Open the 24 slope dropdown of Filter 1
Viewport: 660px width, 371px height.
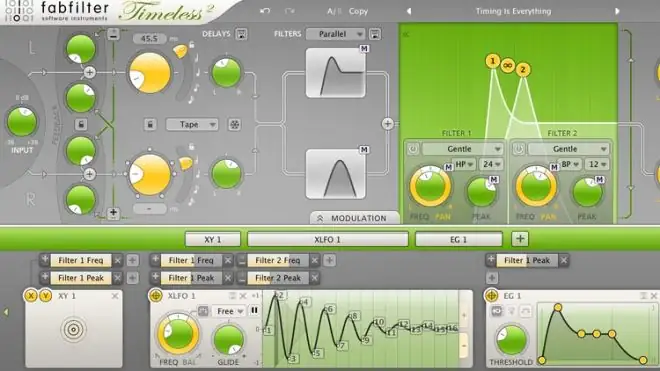(492, 164)
